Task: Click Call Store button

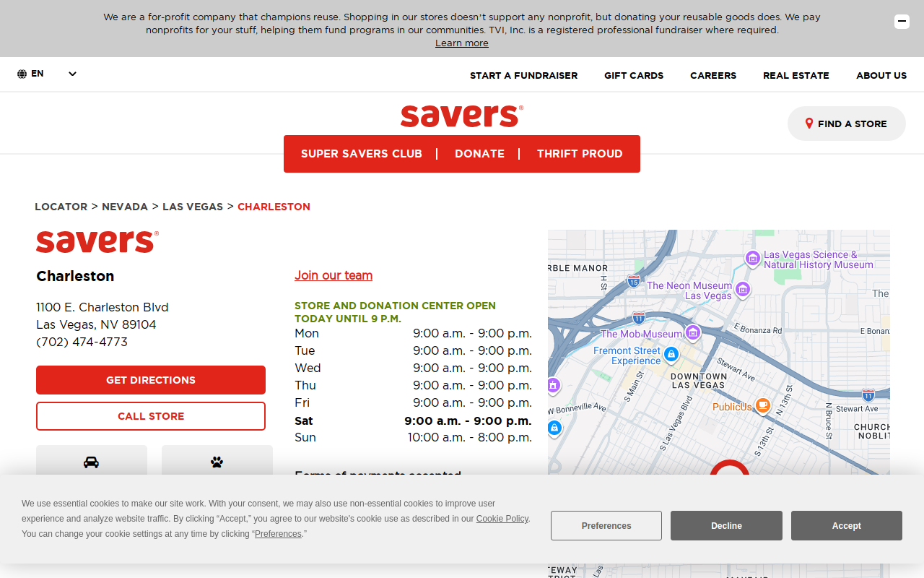Action: pos(151,416)
